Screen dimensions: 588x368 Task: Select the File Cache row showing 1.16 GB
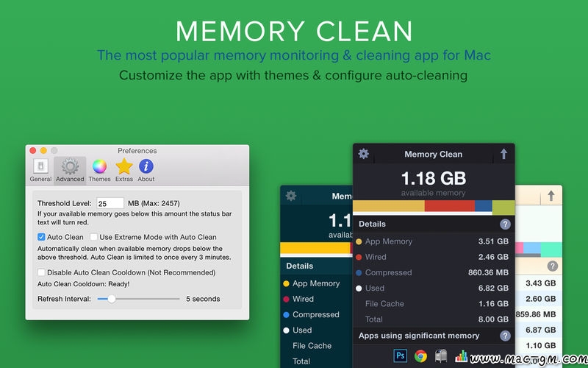434,304
